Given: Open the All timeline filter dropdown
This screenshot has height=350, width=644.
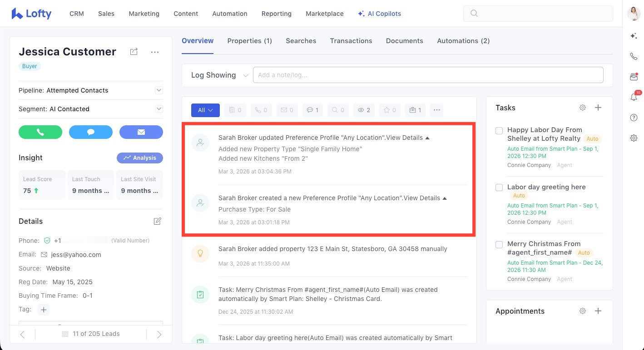Looking at the screenshot, I should [x=205, y=110].
